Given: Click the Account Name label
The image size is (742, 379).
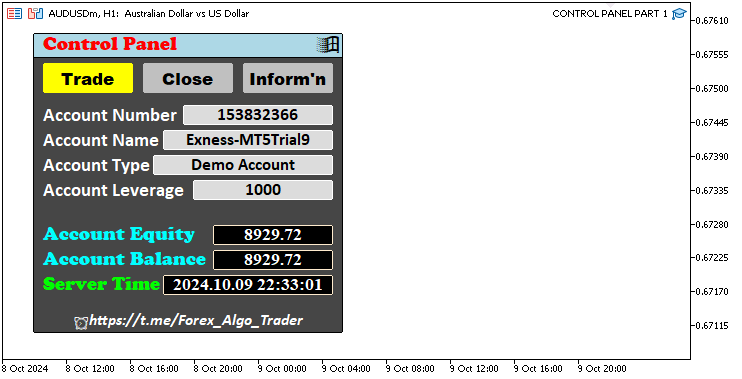Looking at the screenshot, I should 101,141.
